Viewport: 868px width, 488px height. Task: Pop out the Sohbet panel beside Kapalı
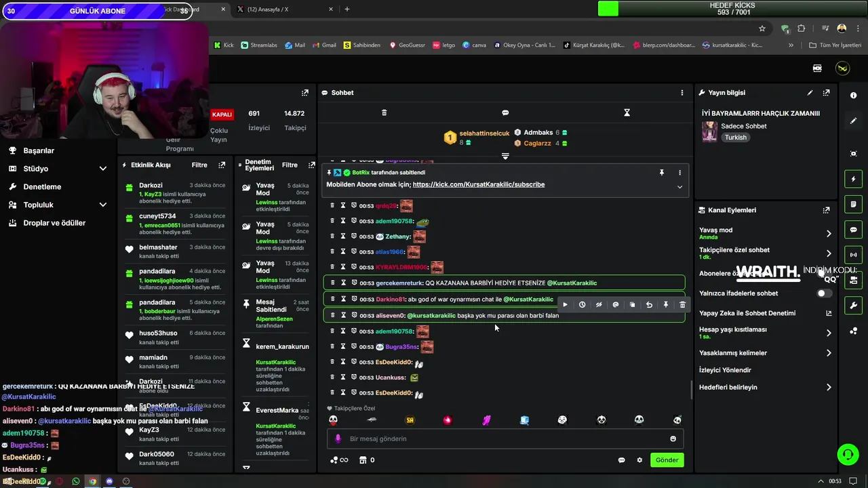304,92
